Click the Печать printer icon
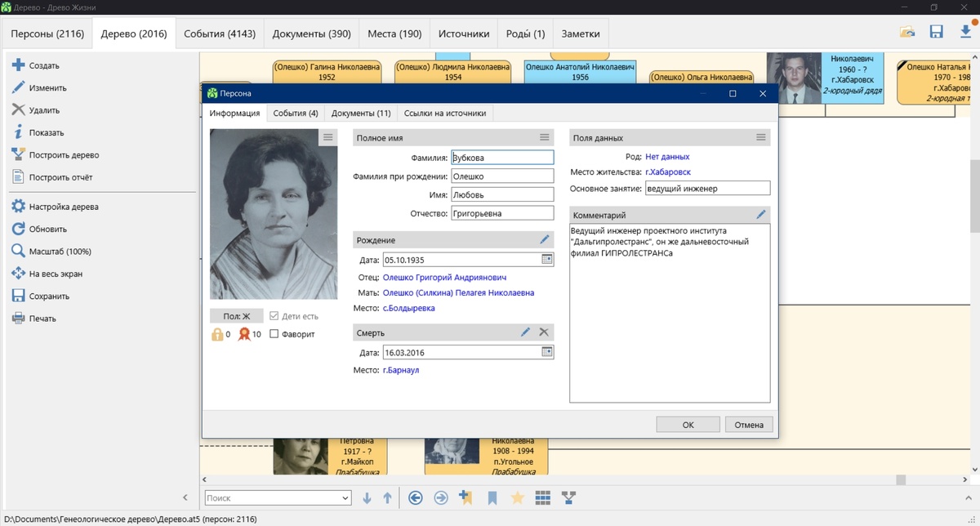 click(x=18, y=319)
